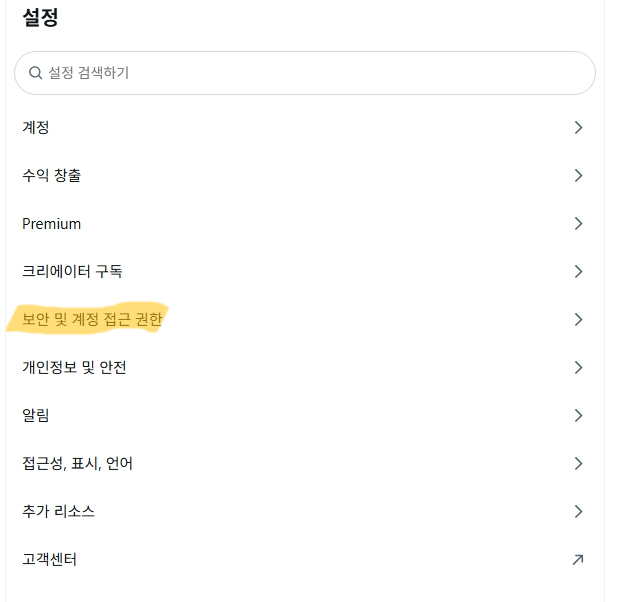The width and height of the screenshot is (625, 602).
Task: Select the Premium settings entry
Action: tap(52, 224)
